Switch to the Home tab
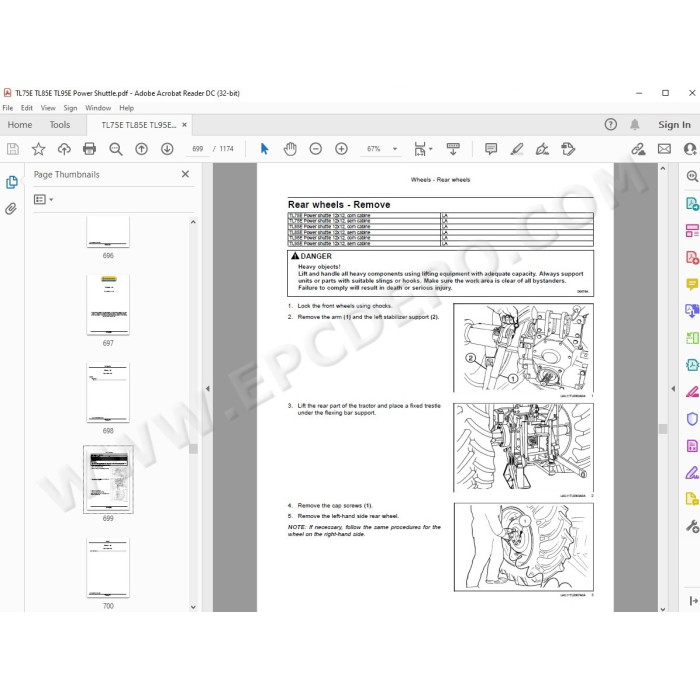The width and height of the screenshot is (700, 700). 20,125
